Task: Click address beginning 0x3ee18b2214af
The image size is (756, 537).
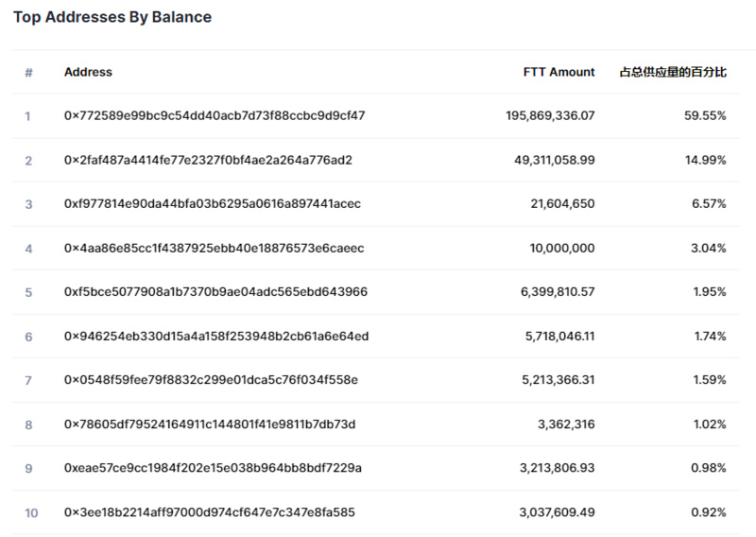Action: (x=210, y=512)
